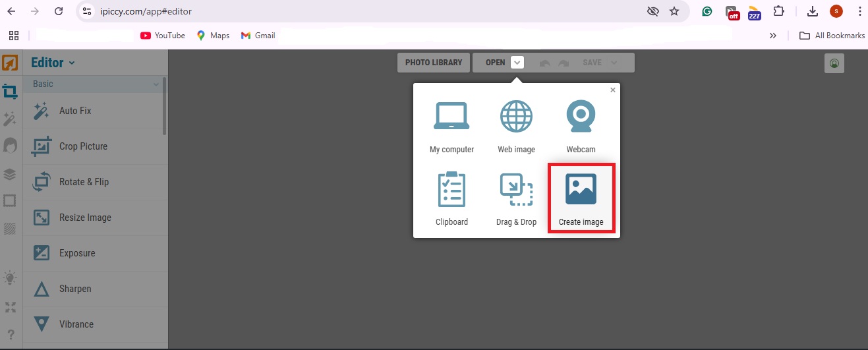Click the PHOTO LIBRARY button
868x350 pixels.
pyautogui.click(x=434, y=63)
